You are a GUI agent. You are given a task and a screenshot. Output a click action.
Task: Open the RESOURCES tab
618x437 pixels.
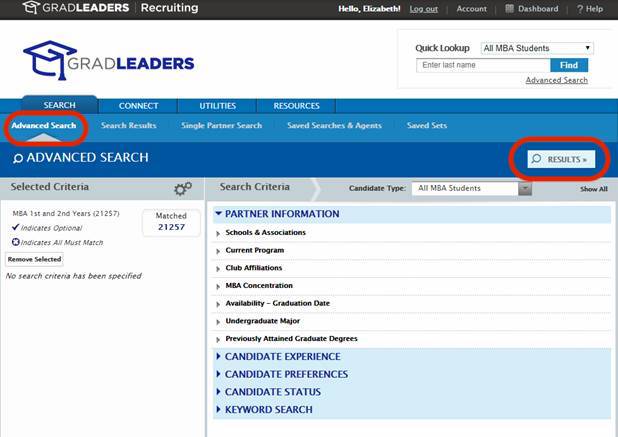click(x=296, y=106)
